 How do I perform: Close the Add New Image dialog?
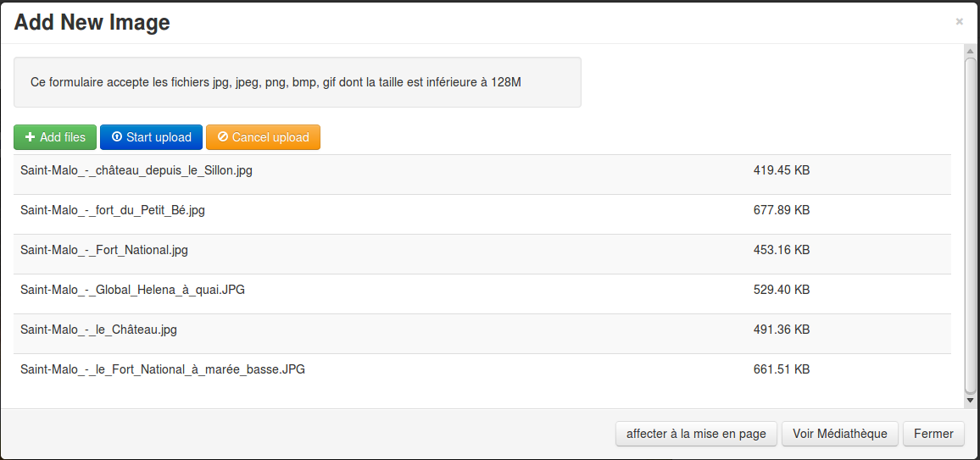(x=959, y=22)
